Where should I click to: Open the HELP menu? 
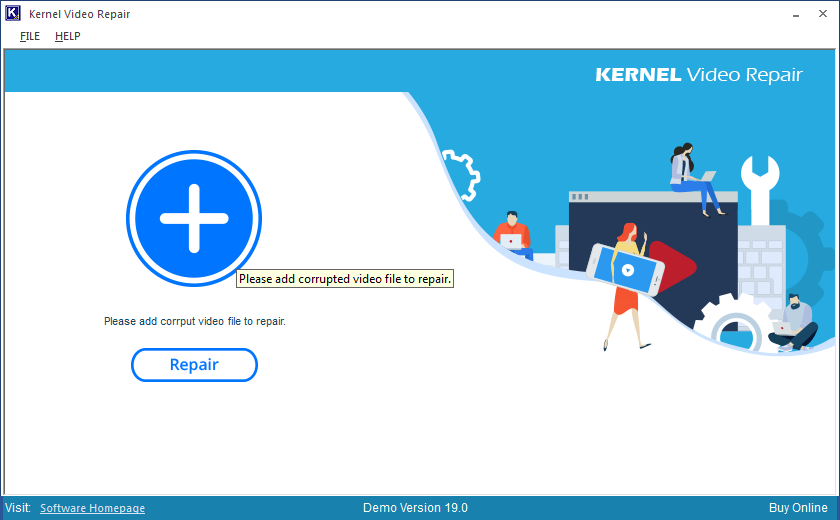coord(68,36)
